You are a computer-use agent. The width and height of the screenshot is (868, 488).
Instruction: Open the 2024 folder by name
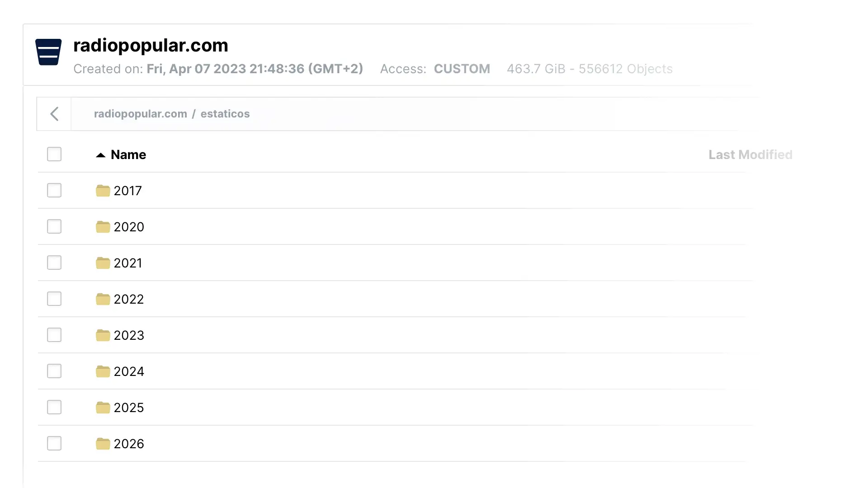(129, 371)
